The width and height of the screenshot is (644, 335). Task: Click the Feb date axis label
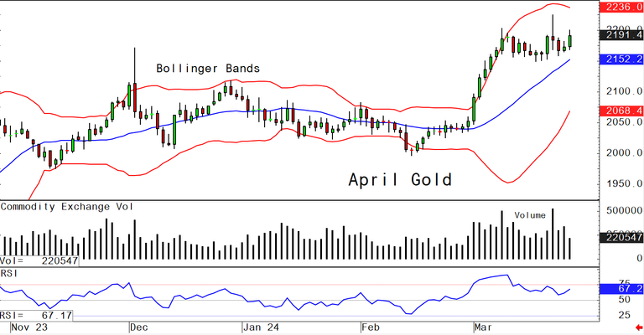tap(371, 327)
